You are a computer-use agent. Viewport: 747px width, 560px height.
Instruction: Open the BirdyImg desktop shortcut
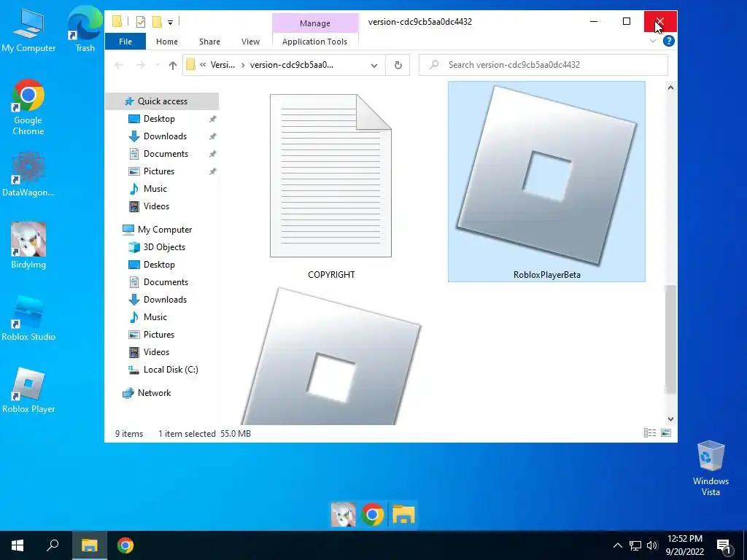pyautogui.click(x=28, y=245)
